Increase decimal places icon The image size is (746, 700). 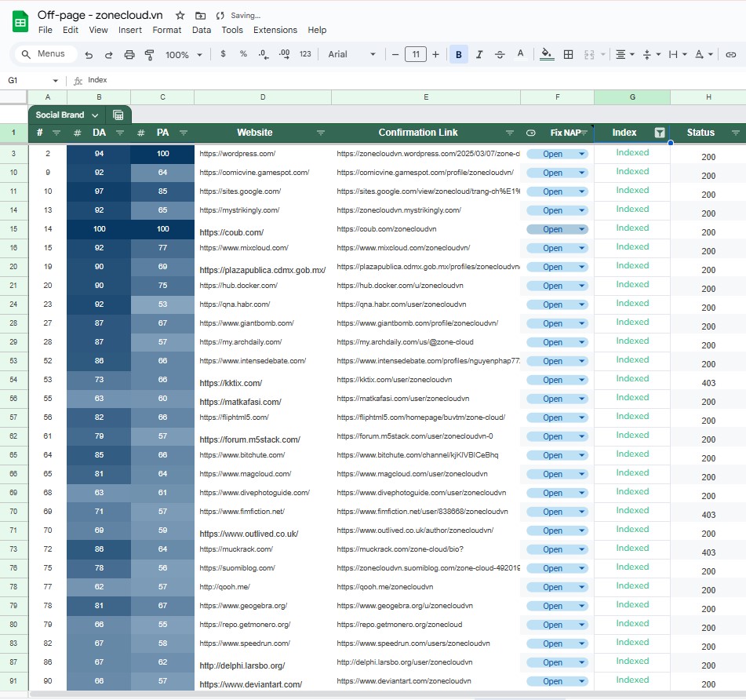(x=284, y=54)
